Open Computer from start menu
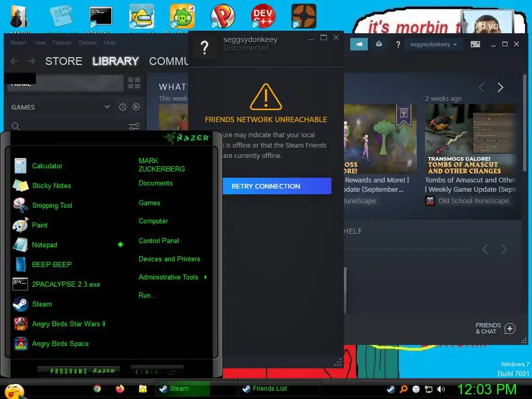The width and height of the screenshot is (532, 399). [x=153, y=221]
